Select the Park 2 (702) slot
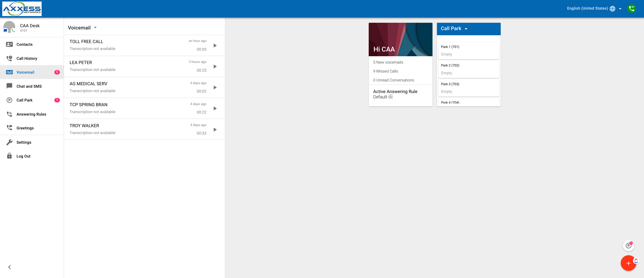644x278 pixels. click(468, 69)
